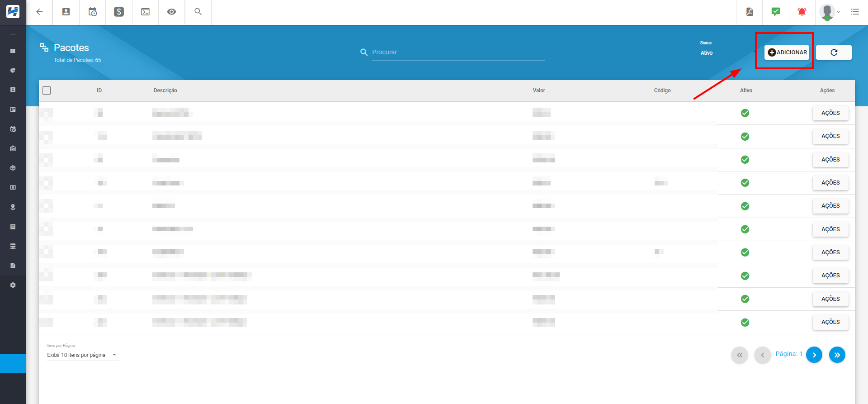868x404 pixels.
Task: Open the cube package icon in sidebar
Action: pos(13,168)
